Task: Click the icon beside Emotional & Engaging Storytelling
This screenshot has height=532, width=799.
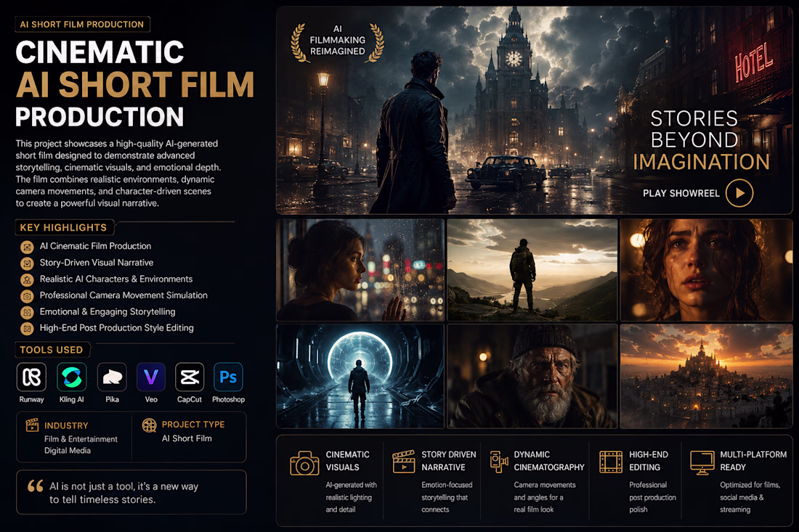Action: pos(27,312)
